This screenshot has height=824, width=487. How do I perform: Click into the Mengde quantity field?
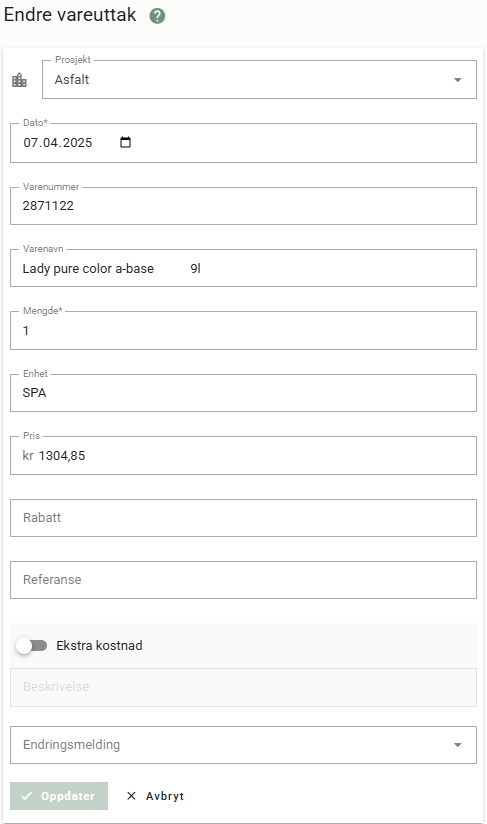(x=243, y=331)
